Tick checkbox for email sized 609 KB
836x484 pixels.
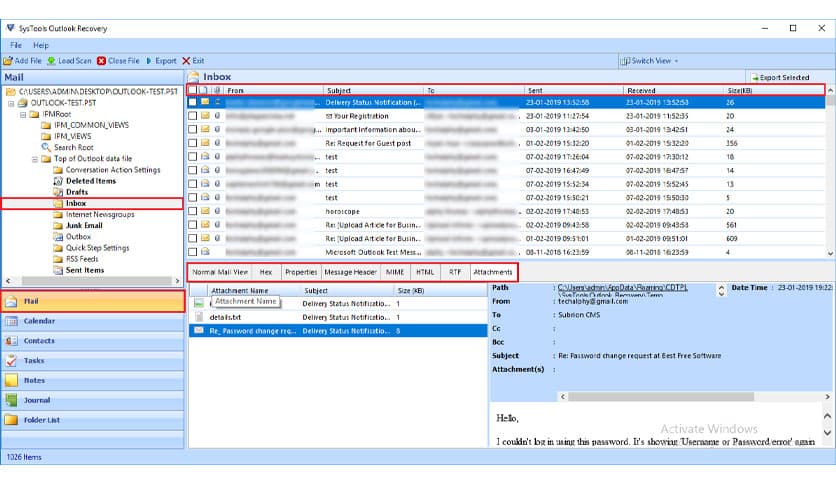point(192,238)
